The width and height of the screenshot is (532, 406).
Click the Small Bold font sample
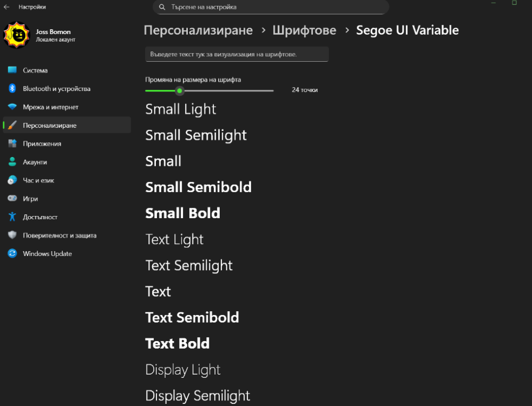pos(182,213)
